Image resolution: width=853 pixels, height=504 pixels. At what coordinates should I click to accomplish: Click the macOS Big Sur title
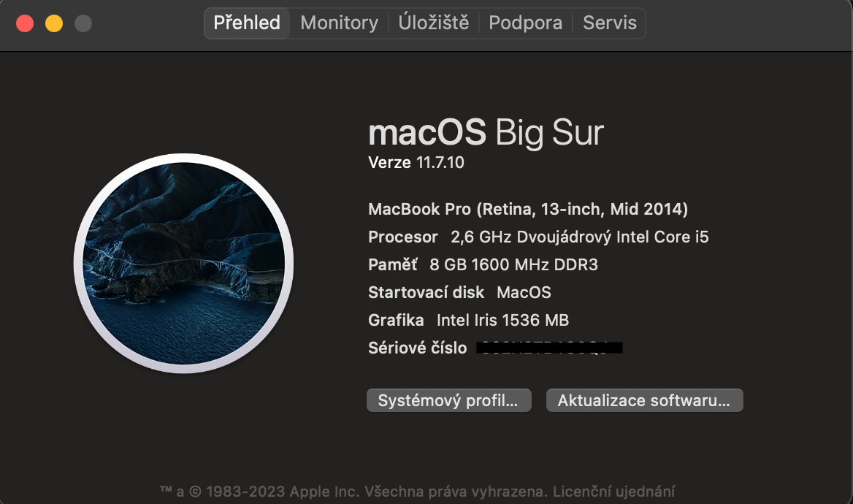point(485,132)
